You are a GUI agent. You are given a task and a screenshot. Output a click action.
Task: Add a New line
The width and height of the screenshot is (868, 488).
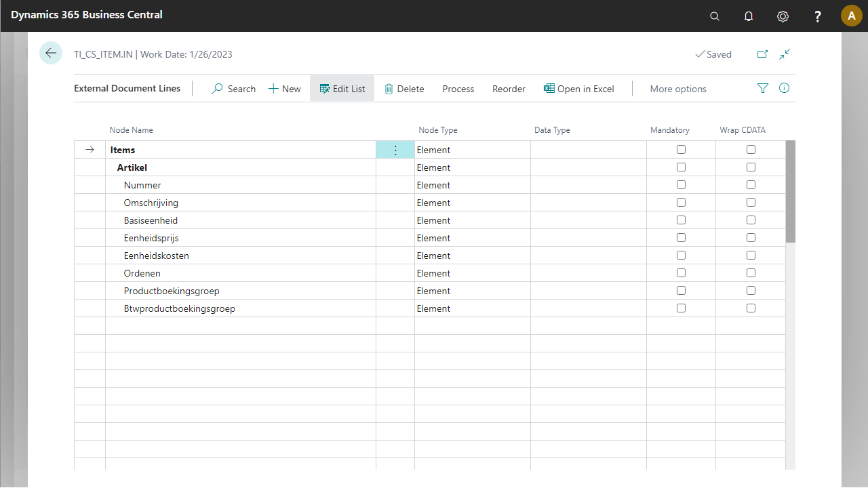(285, 89)
